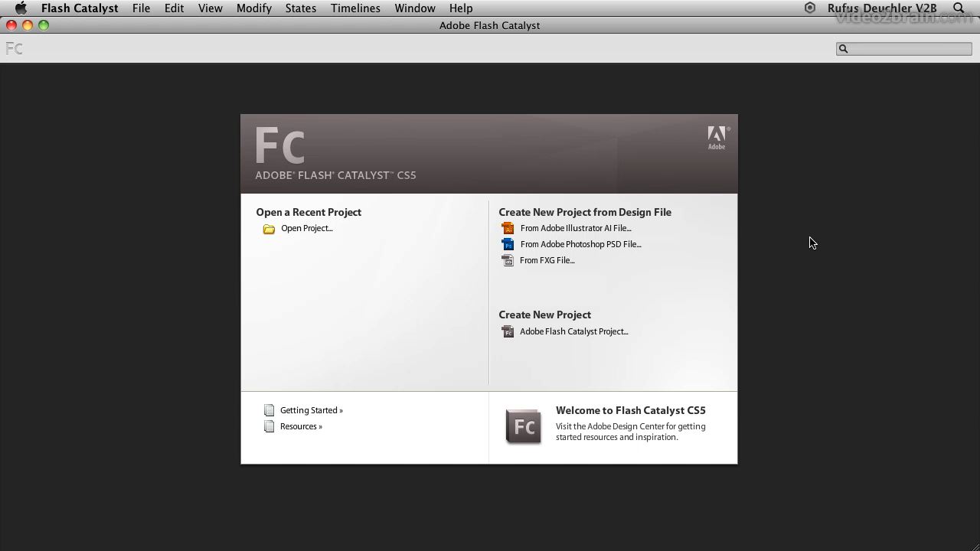Open Spotlight search in menu bar

[959, 8]
